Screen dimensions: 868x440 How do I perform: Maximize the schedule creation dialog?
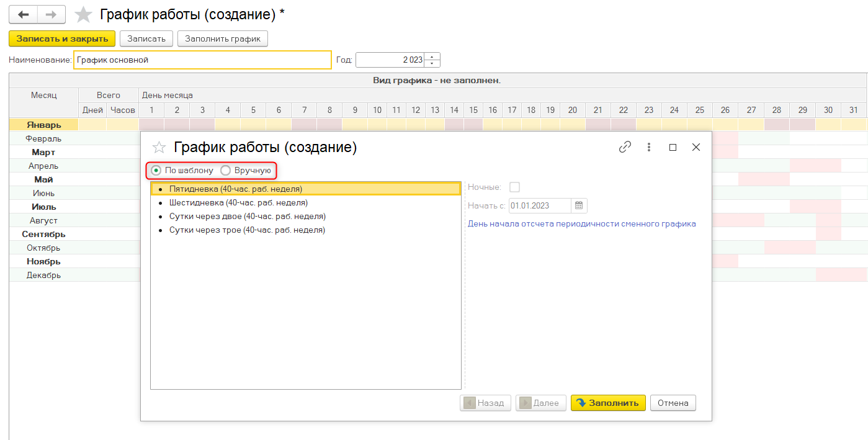pos(673,147)
